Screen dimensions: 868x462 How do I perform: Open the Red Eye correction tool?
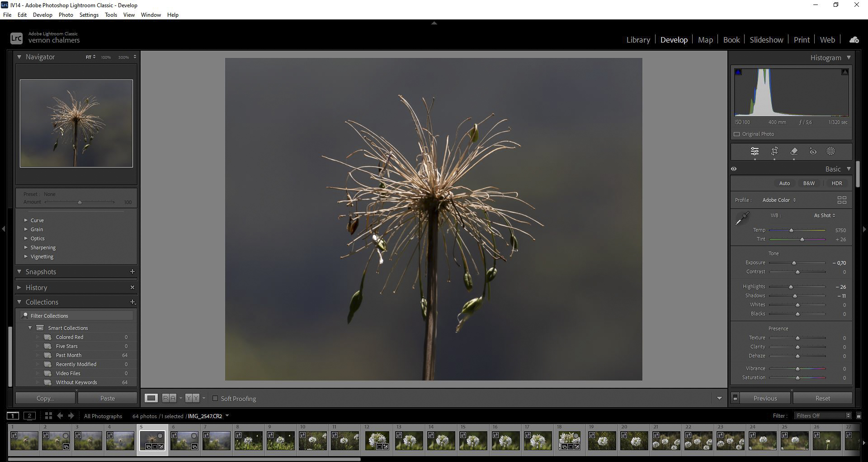click(x=813, y=151)
